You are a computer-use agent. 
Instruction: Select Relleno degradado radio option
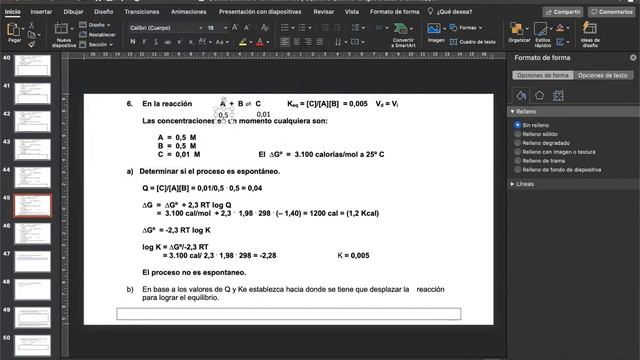(x=518, y=143)
